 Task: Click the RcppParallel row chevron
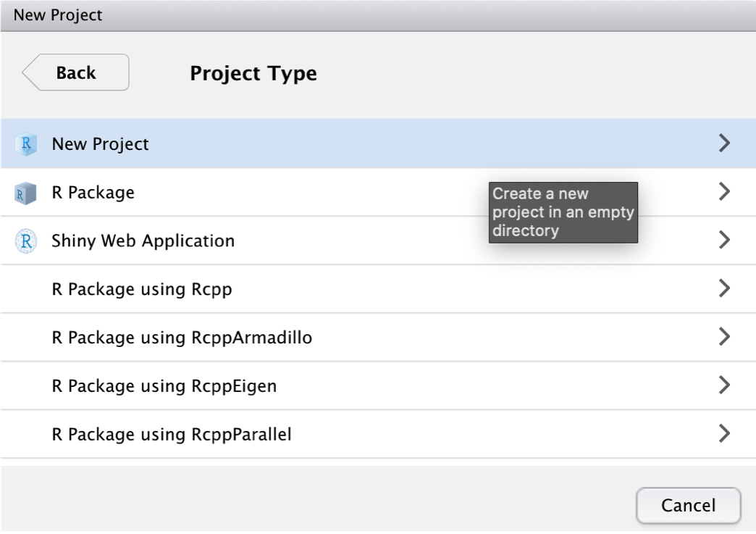(723, 434)
